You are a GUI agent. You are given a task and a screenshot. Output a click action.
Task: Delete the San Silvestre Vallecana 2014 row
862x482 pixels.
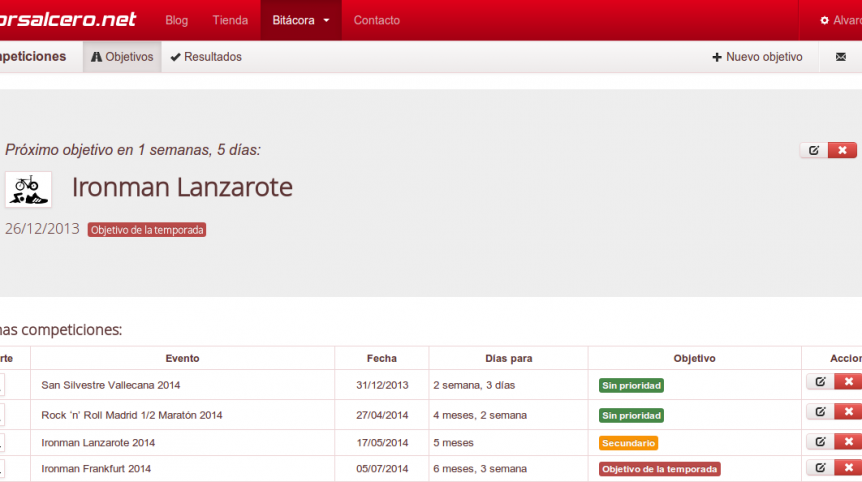tap(848, 381)
